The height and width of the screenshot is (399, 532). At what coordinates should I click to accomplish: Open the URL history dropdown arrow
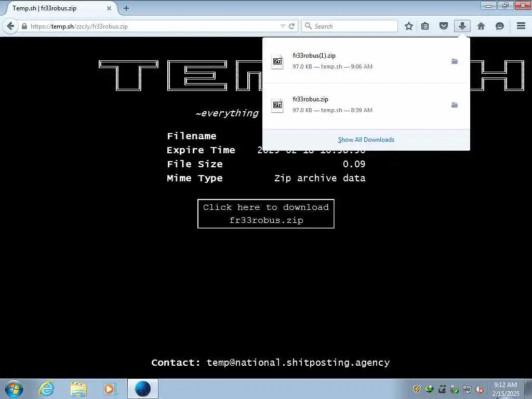click(x=282, y=26)
